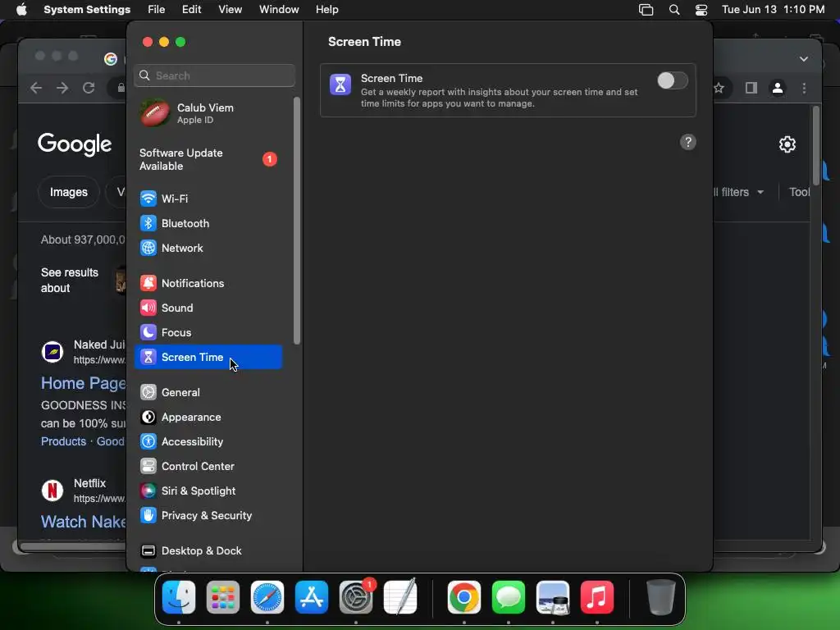
Task: Select the Images filter on Google
Action: [x=69, y=192]
